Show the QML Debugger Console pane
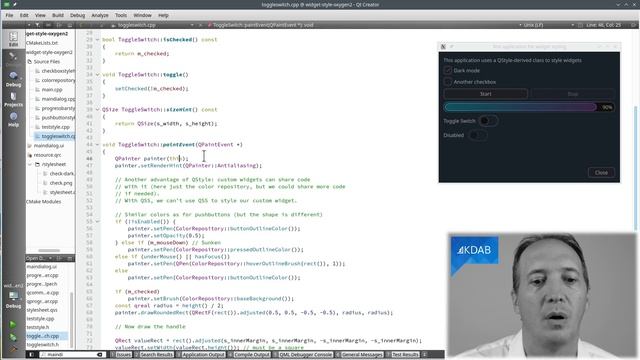Screen dimensions: 640x360 303,355
